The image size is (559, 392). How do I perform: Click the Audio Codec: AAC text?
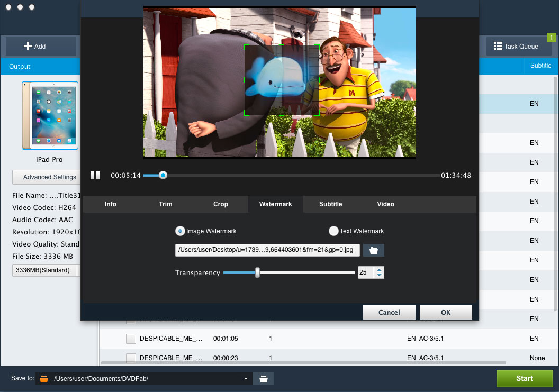[42, 220]
